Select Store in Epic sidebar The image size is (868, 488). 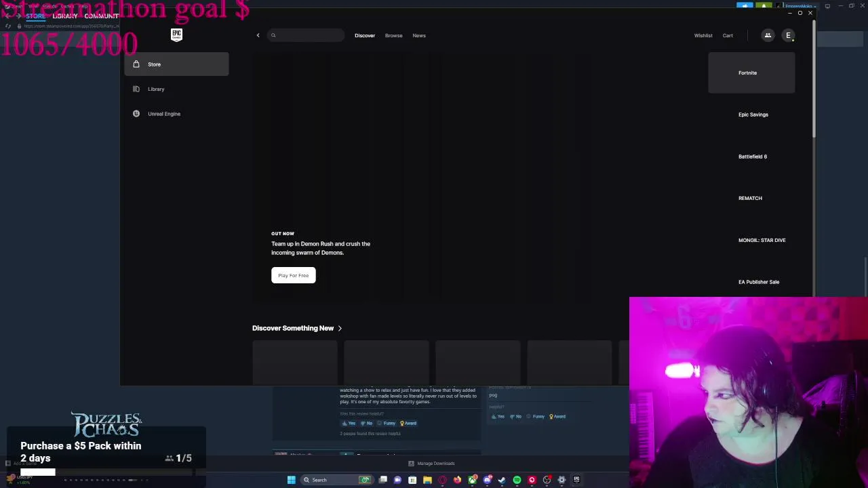(x=176, y=64)
